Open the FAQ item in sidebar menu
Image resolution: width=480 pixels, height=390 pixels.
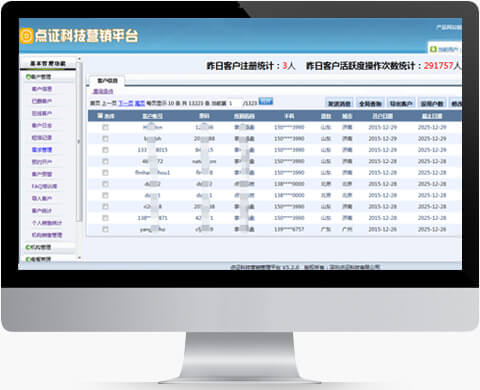[44, 186]
